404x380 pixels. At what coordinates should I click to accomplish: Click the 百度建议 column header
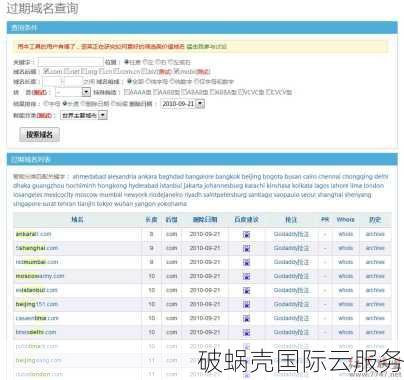click(246, 220)
